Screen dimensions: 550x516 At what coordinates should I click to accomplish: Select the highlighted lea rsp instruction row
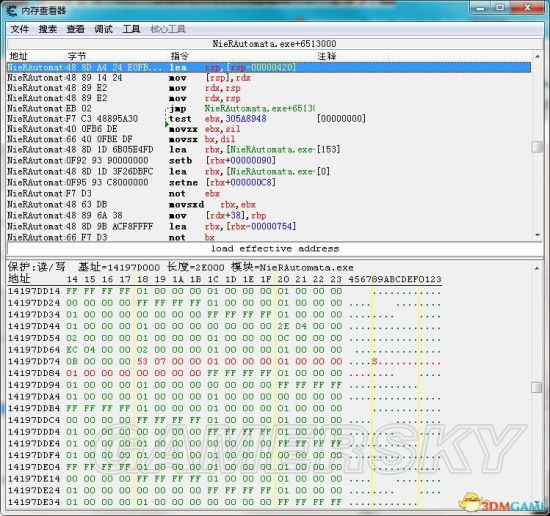(269, 67)
